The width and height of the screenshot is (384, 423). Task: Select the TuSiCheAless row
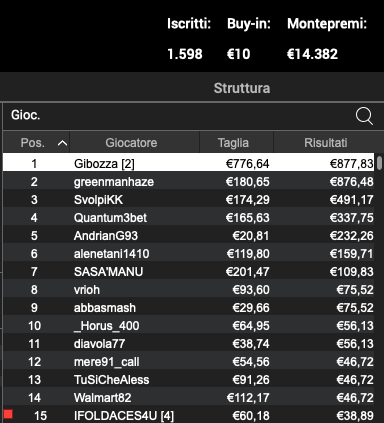[189, 380]
